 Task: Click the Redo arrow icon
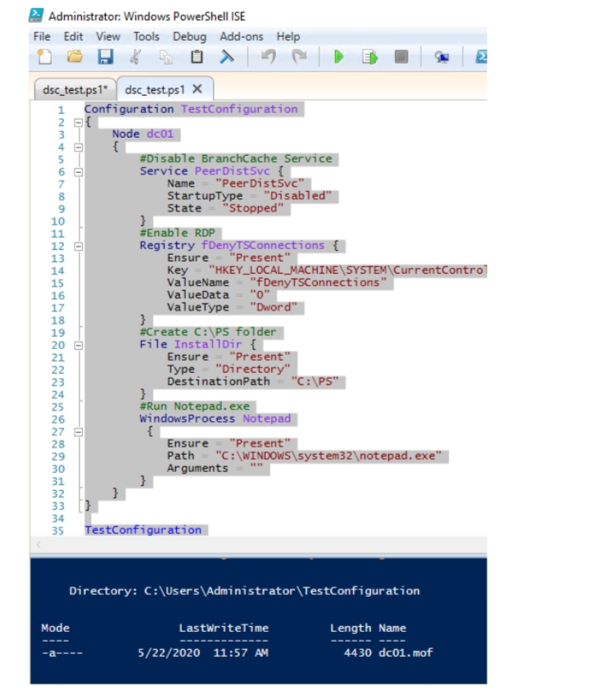299,57
